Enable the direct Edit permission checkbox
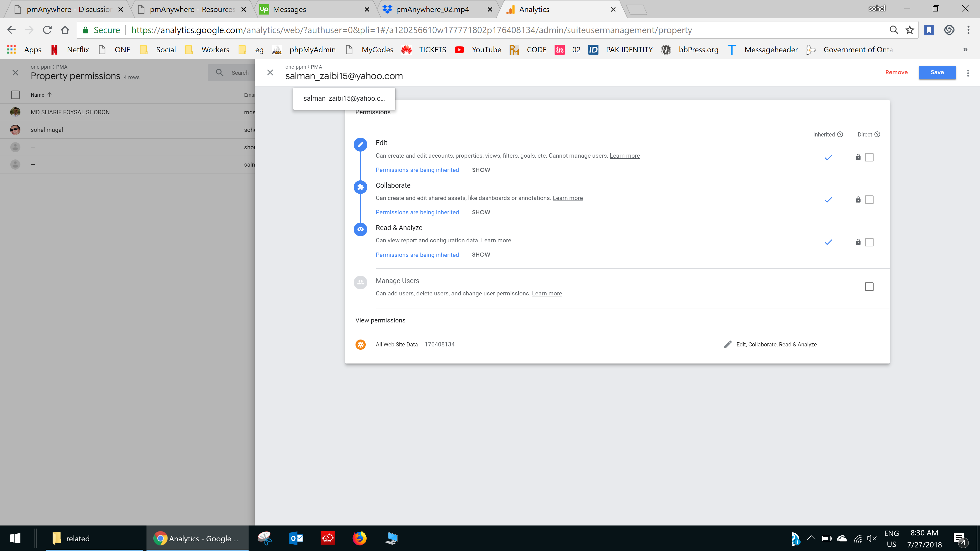The height and width of the screenshot is (551, 980). [869, 157]
